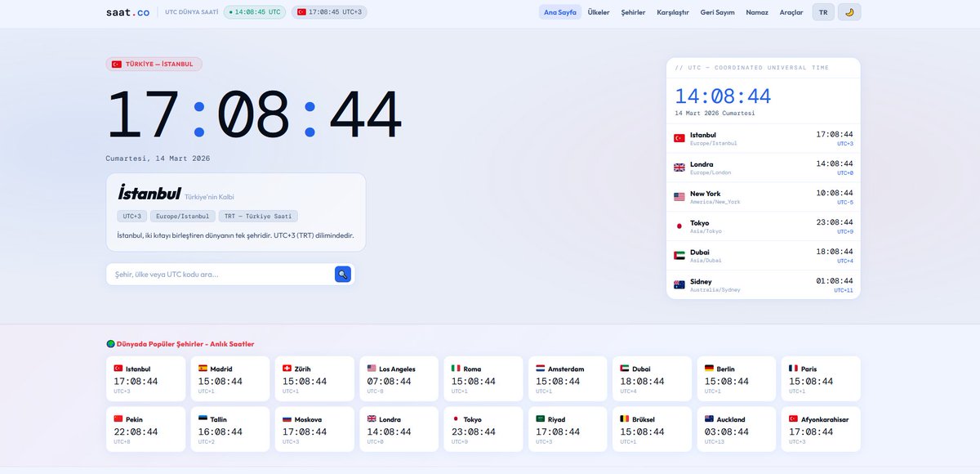Click the Chinese flag icon on the Pekin card
This screenshot has width=980, height=474.
click(118, 419)
